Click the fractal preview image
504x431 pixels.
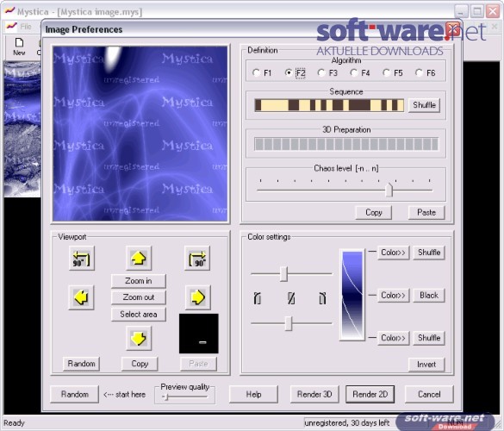click(140, 134)
